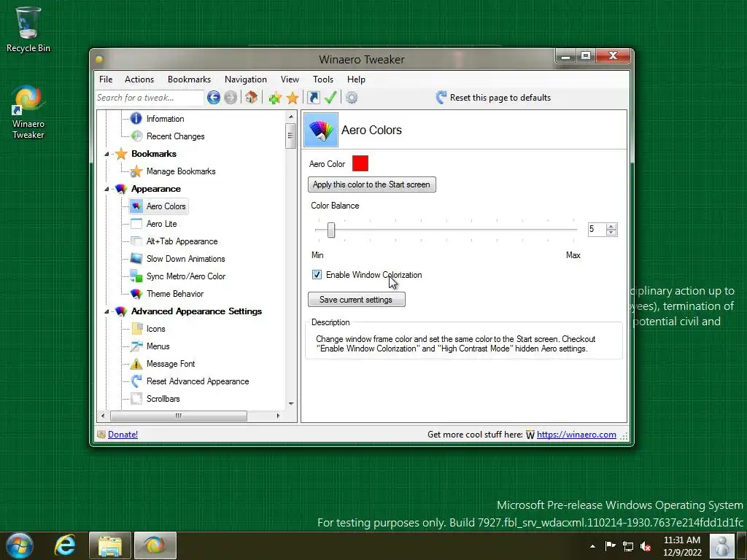Viewport: 747px width, 560px height.
Task: Uncheck Enable Window Colorization
Action: [317, 275]
